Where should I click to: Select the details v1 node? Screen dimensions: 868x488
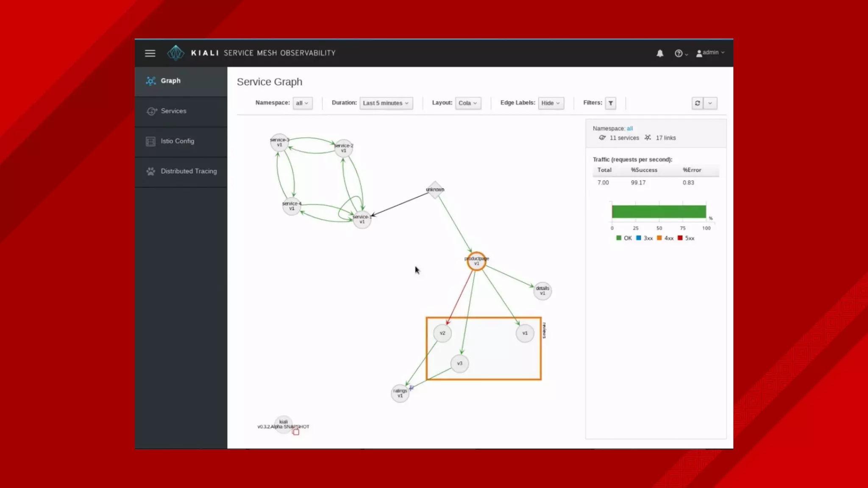click(x=542, y=291)
